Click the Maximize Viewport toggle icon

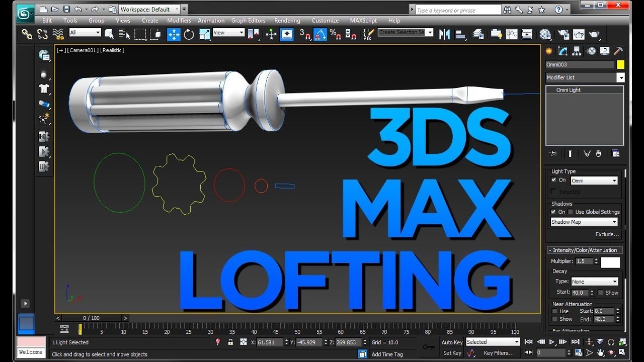(x=621, y=353)
